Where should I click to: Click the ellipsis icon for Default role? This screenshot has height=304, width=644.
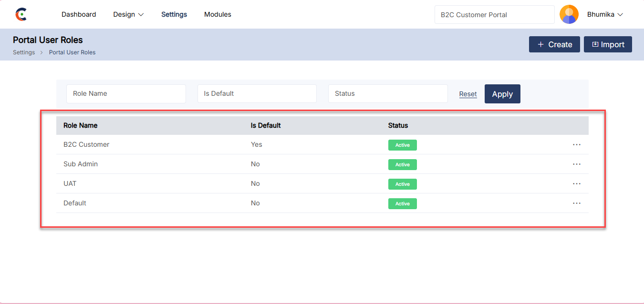click(577, 203)
